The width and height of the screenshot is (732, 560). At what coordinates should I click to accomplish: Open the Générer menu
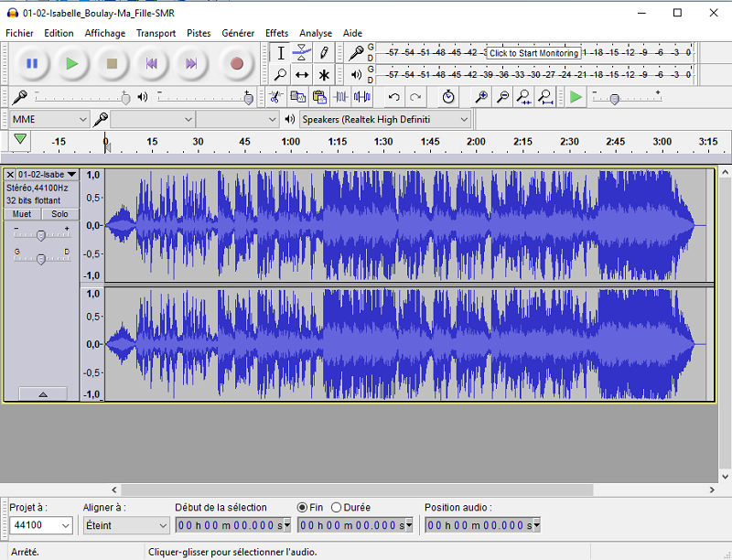tap(238, 33)
